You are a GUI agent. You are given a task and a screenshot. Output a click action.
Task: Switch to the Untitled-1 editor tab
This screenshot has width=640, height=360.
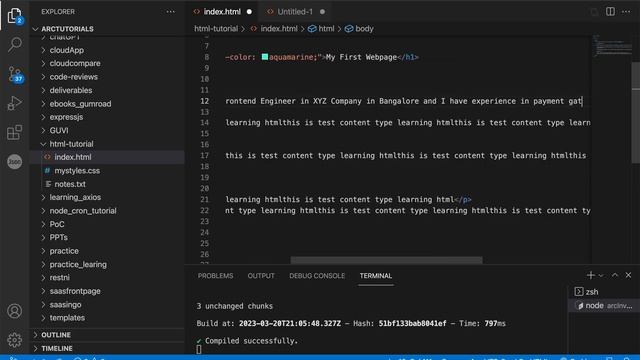pyautogui.click(x=295, y=12)
